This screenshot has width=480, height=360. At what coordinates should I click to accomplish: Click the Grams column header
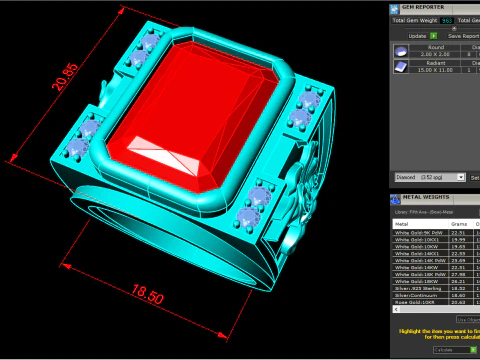click(461, 224)
